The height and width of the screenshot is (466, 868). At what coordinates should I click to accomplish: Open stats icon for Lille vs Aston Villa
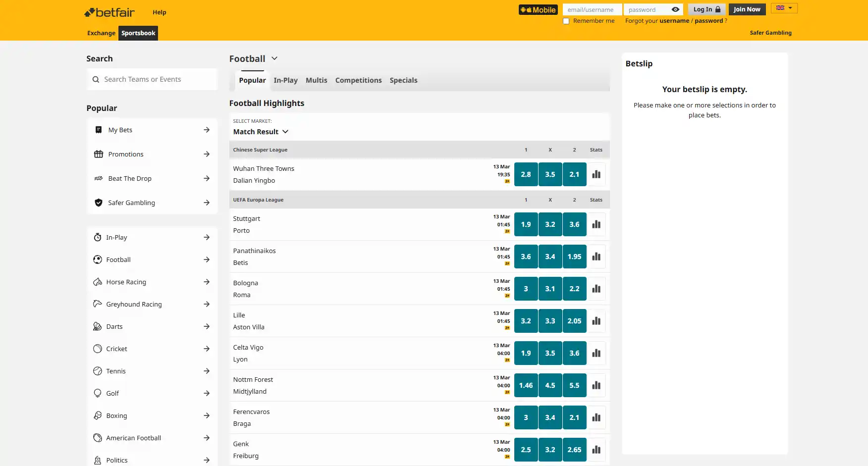coord(596,321)
